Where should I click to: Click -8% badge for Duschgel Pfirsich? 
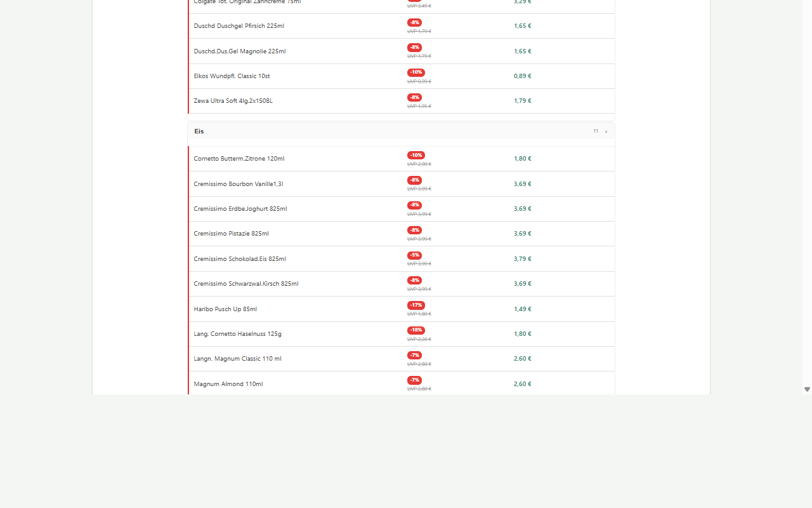[414, 22]
